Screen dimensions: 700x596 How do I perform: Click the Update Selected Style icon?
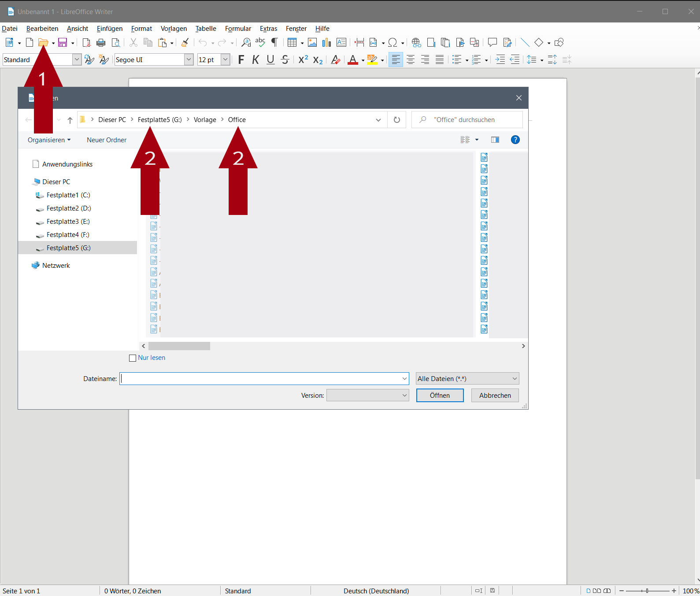pyautogui.click(x=89, y=59)
